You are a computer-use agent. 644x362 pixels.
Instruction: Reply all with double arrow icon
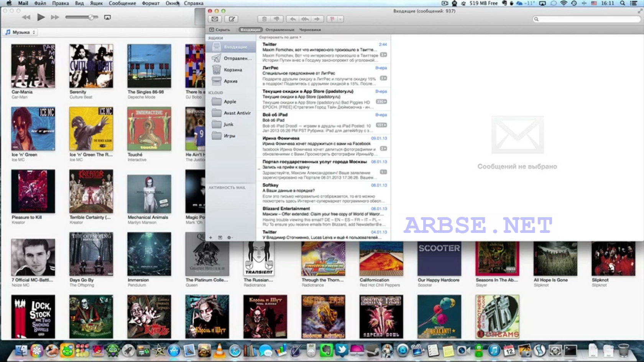point(305,19)
